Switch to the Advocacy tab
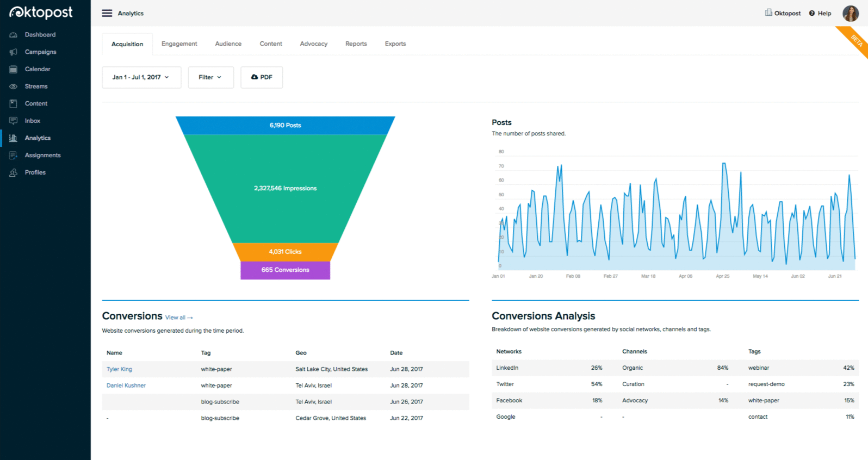Image resolution: width=868 pixels, height=460 pixels. coord(314,43)
